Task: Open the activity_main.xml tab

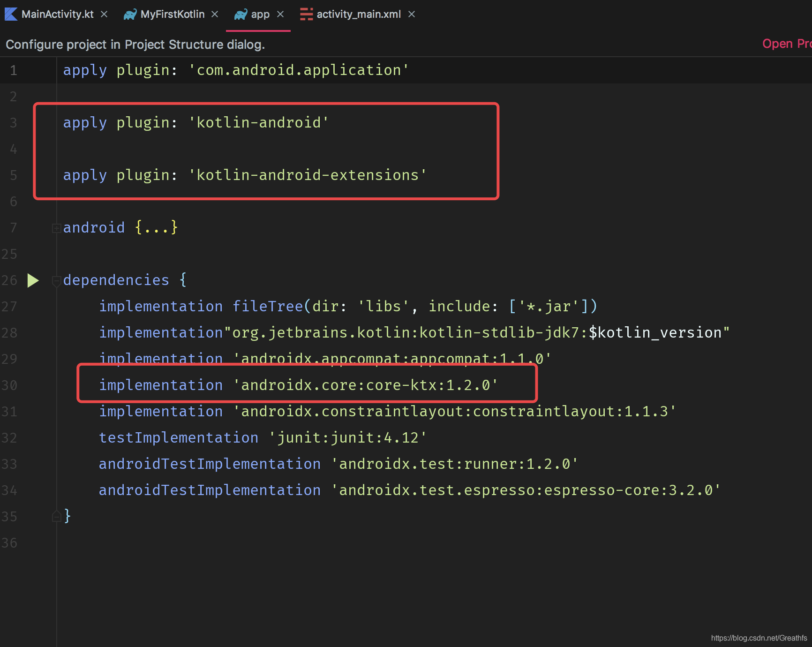Action: tap(359, 14)
